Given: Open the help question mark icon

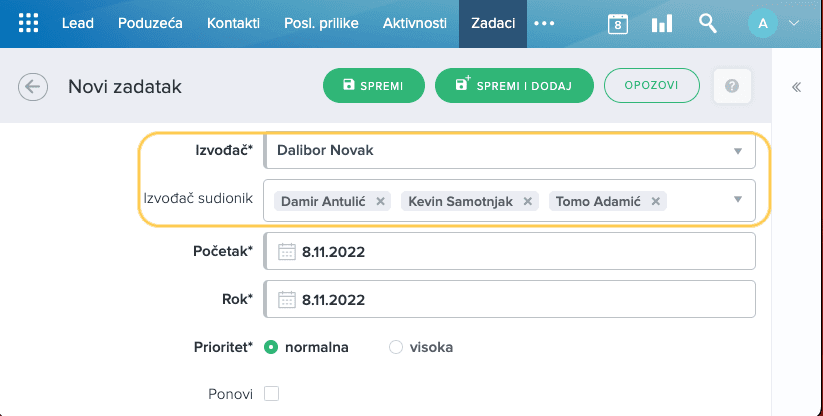Looking at the screenshot, I should point(732,86).
